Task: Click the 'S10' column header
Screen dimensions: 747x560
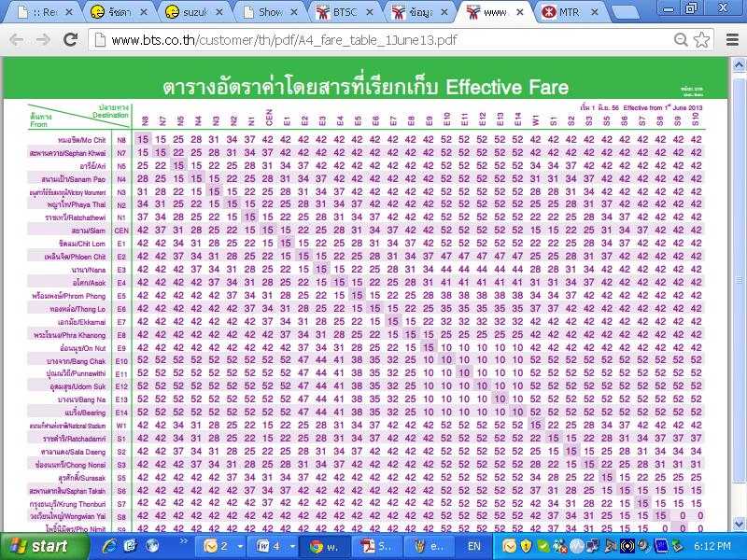Action: (696, 119)
